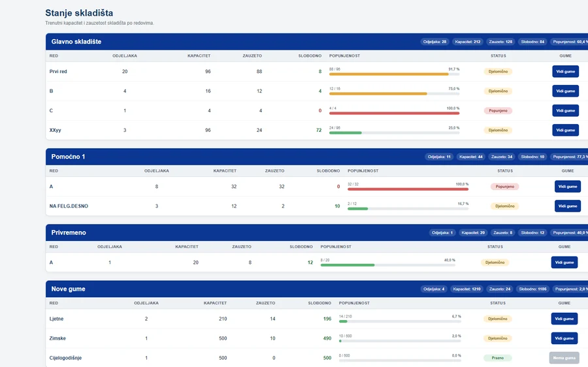Click the Slobodno: 1186 pill in Nove gume

coord(532,289)
